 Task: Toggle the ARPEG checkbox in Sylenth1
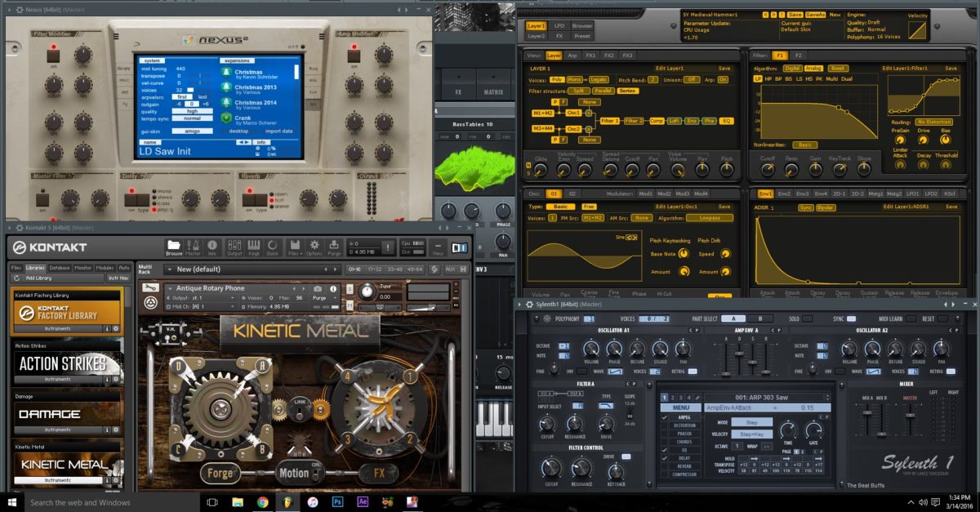pyautogui.click(x=666, y=416)
